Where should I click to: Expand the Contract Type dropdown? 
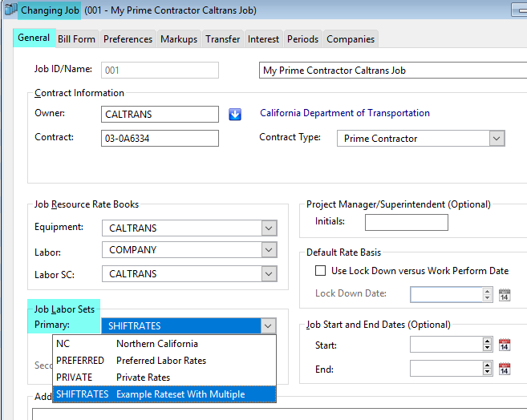pyautogui.click(x=497, y=139)
